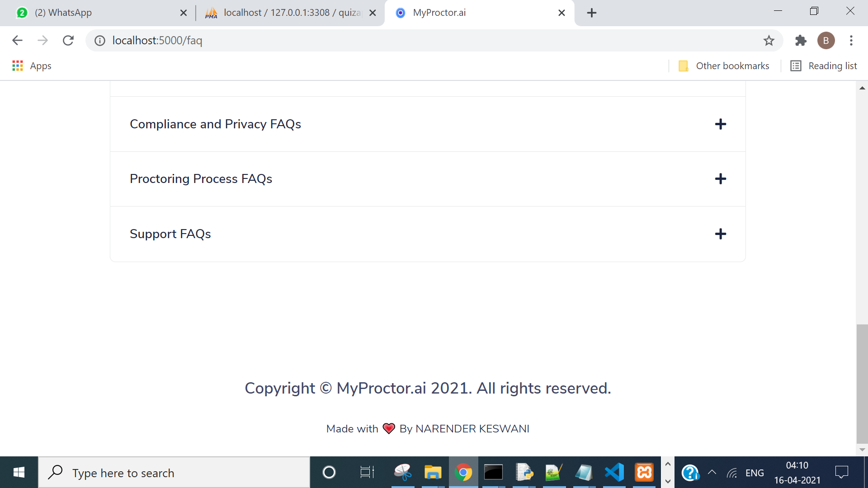Click the Support FAQs heading

coord(170,234)
